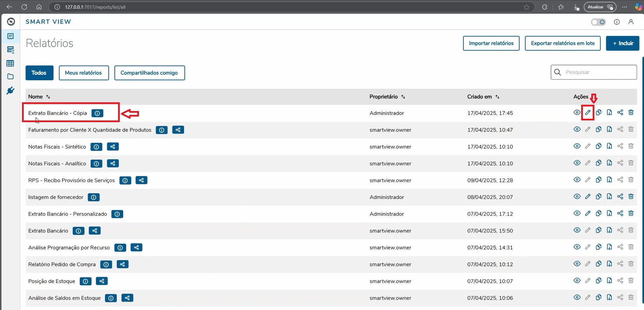Viewport: 644px width, 310px height.
Task: Toggle the dark mode theme switch
Action: pos(598,22)
